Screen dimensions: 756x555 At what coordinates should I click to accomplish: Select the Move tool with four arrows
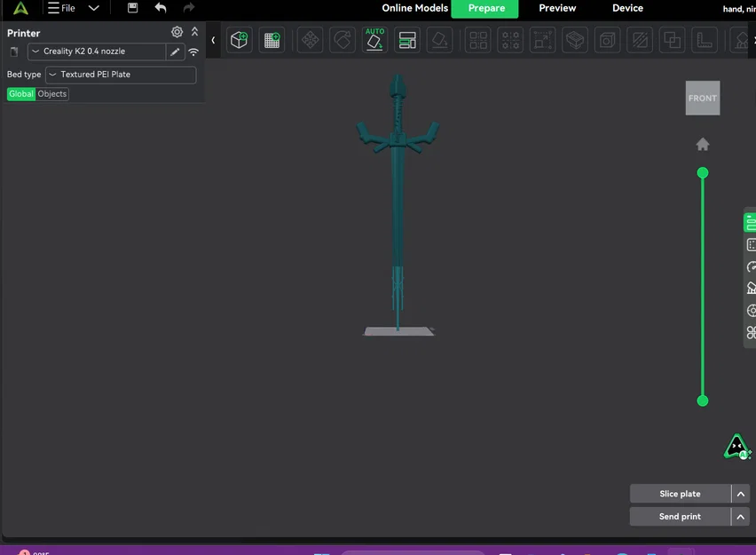(310, 40)
